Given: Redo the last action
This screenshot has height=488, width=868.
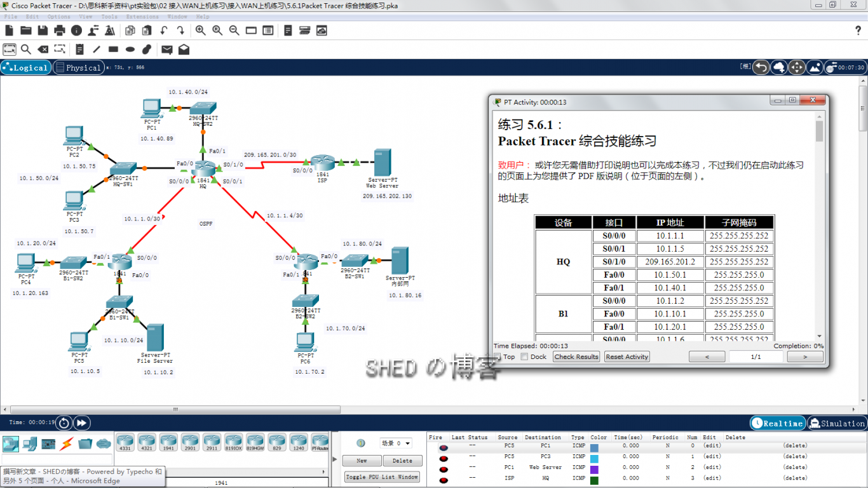Looking at the screenshot, I should click(x=180, y=30).
